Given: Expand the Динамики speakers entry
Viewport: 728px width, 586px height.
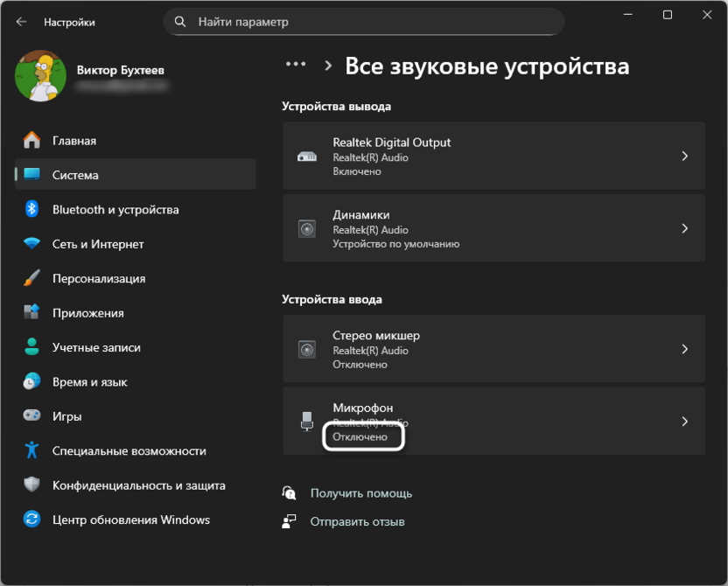Looking at the screenshot, I should coord(685,227).
